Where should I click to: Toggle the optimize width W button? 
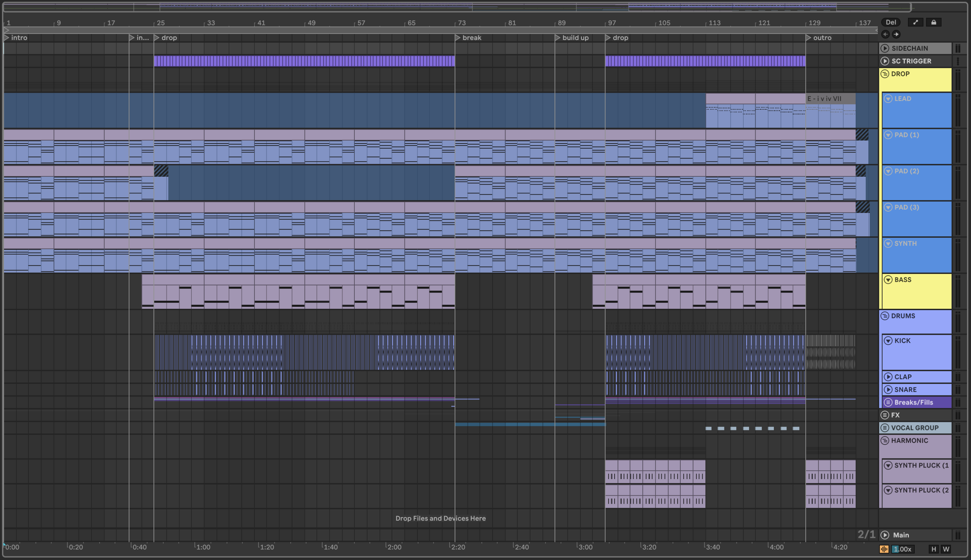pyautogui.click(x=946, y=549)
